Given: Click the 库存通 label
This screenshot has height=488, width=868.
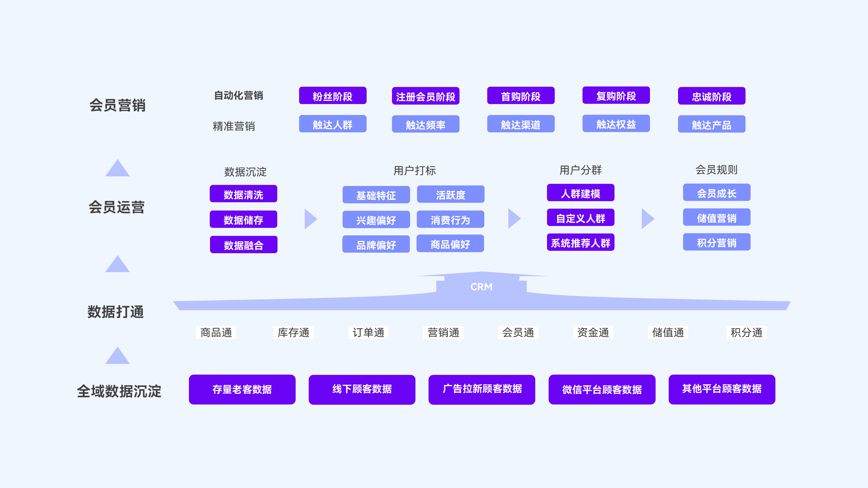Looking at the screenshot, I should (x=294, y=333).
